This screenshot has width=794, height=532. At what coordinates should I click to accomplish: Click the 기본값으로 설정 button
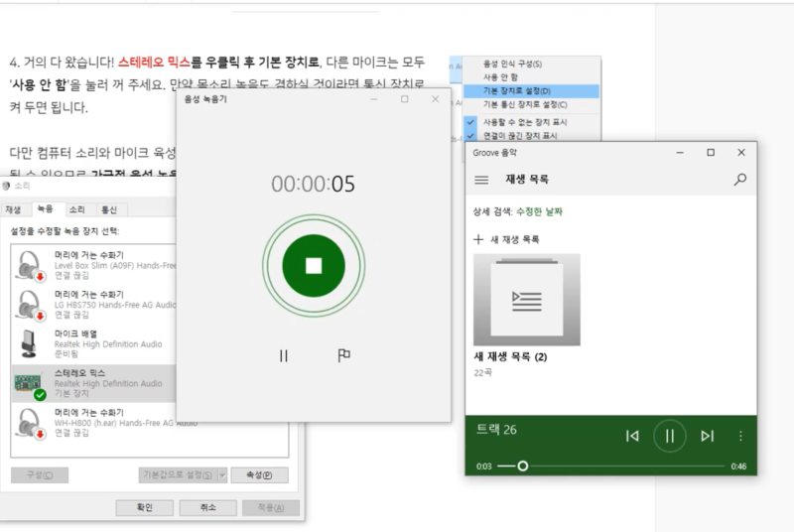178,474
